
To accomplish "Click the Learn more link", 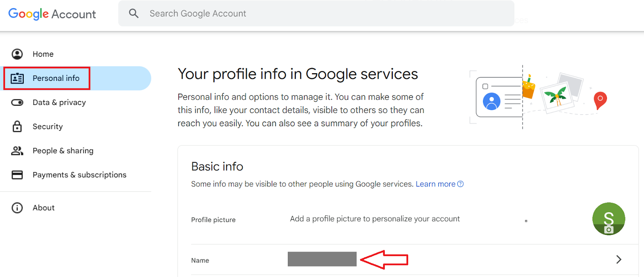I will point(435,184).
